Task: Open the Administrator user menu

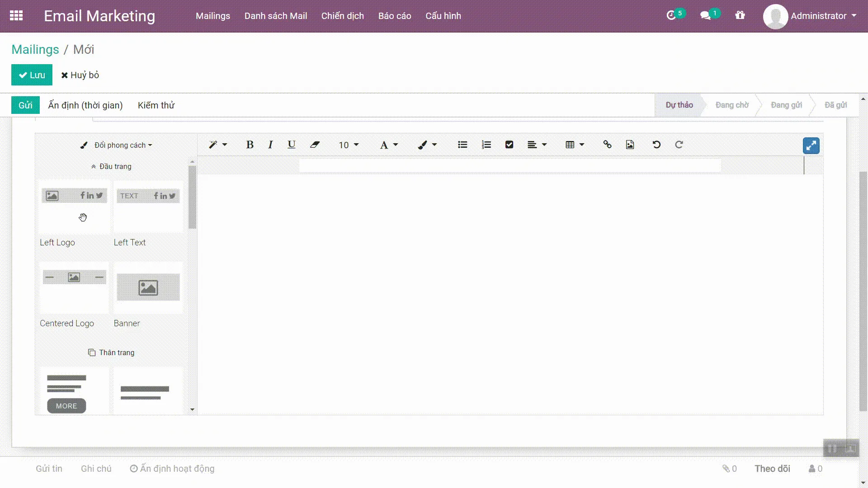Action: [x=823, y=16]
